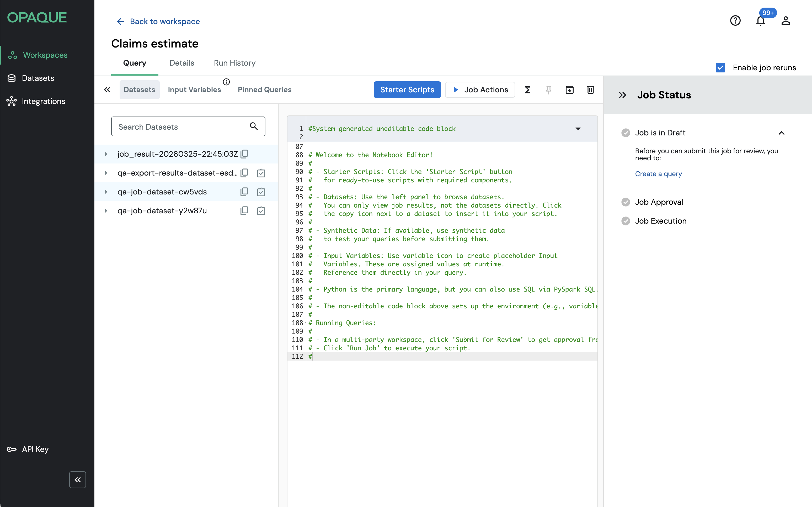Viewport: 812px width, 507px height.
Task: Collapse the Job is in Draft section
Action: tap(782, 133)
